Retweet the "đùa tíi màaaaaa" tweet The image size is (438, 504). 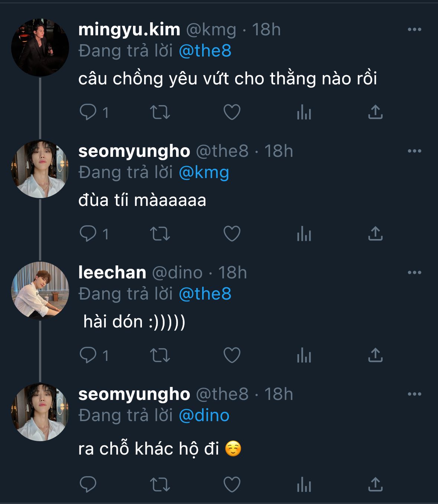160,234
